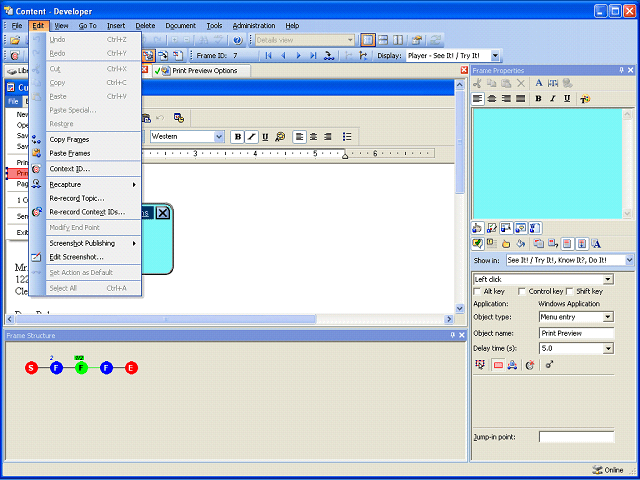Screen dimensions: 640x480
Task: Enable the Alt key checkbox
Action: pyautogui.click(x=477, y=291)
